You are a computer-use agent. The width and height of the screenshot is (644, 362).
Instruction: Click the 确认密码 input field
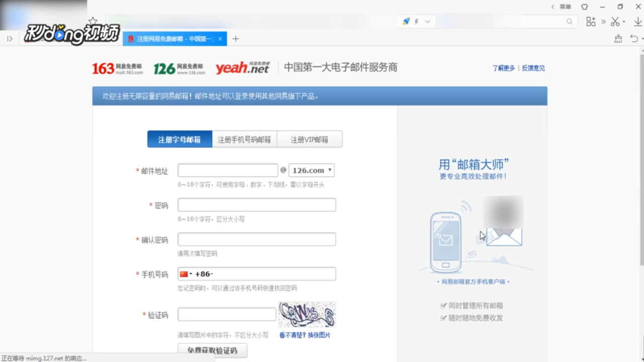(x=257, y=239)
